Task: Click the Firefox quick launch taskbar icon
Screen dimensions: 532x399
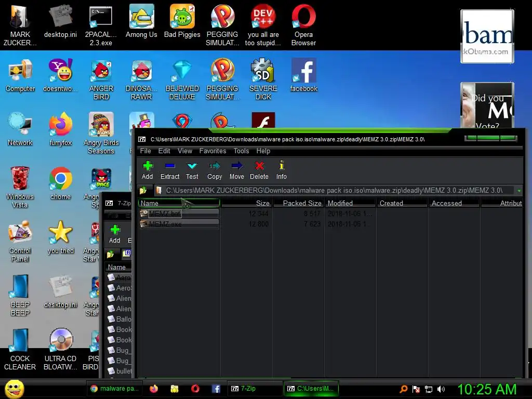Action: click(154, 389)
